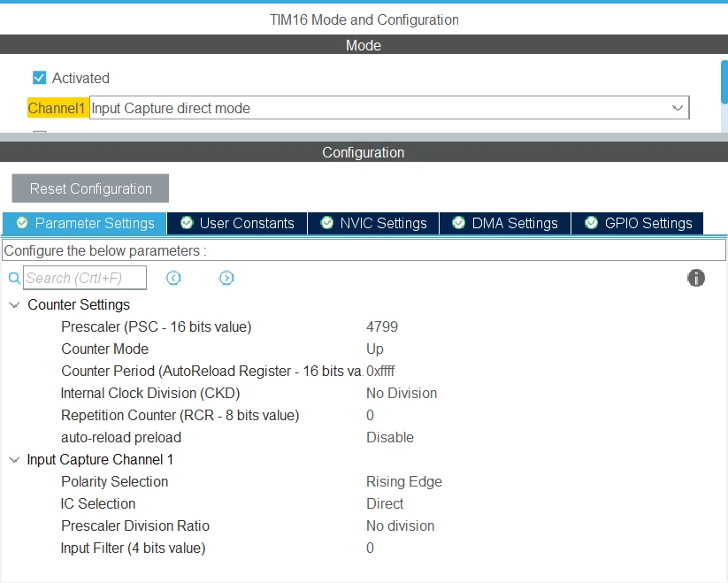Viewport: 728px width, 583px height.
Task: Open the GPIO Settings tab
Action: 638,223
